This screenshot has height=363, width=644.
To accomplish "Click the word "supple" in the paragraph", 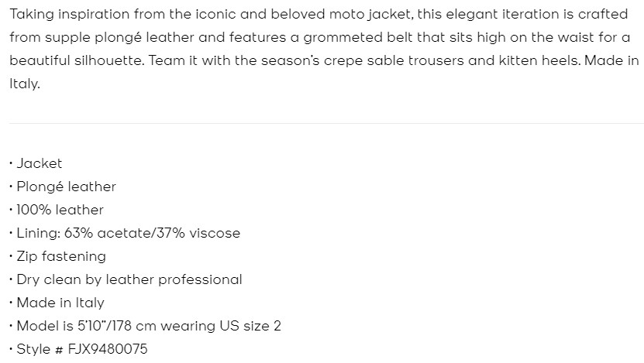I will click(64, 37).
